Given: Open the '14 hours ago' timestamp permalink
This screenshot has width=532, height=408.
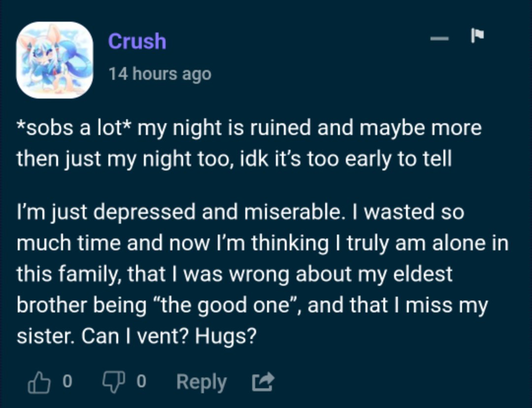Looking at the screenshot, I should coord(160,73).
